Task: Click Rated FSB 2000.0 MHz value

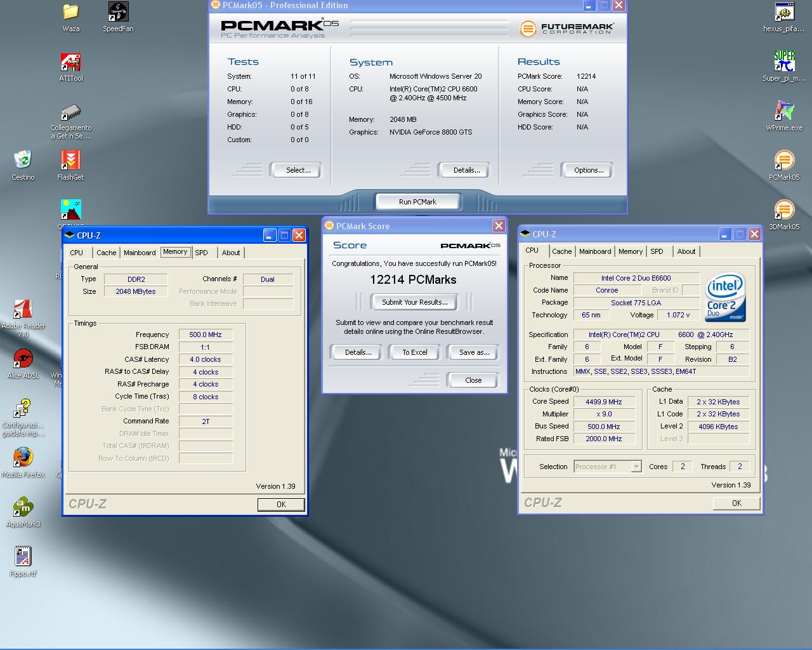Action: click(604, 439)
